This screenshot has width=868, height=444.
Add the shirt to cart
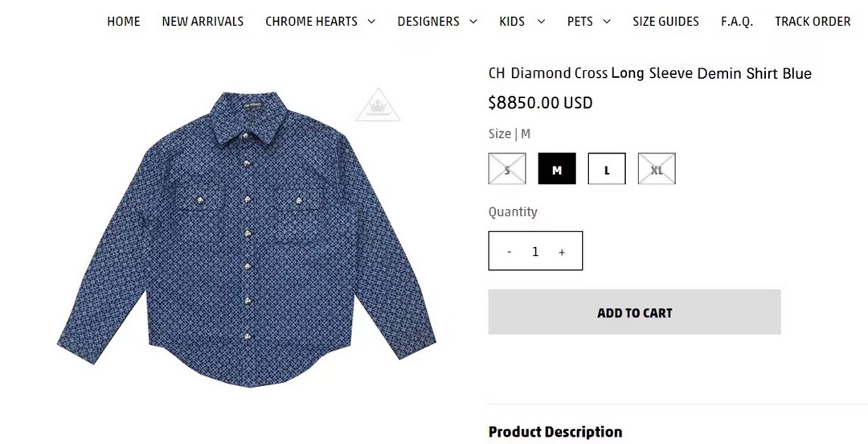pyautogui.click(x=634, y=312)
